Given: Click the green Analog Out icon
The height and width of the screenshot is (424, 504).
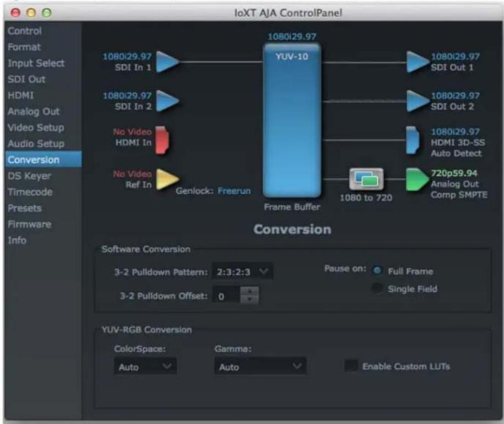Looking at the screenshot, I should [417, 179].
